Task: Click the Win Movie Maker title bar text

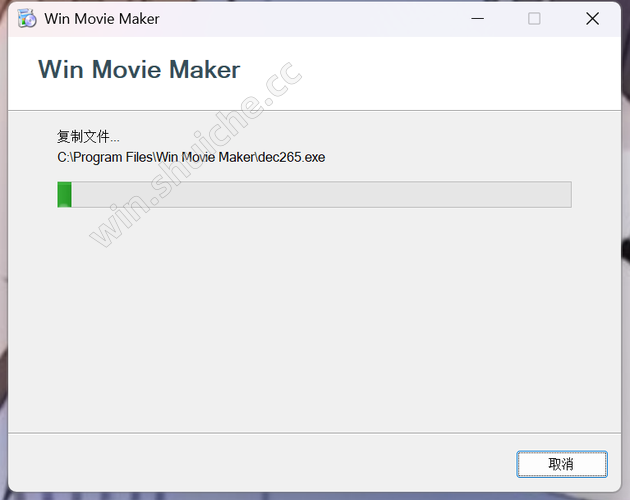Action: click(102, 19)
